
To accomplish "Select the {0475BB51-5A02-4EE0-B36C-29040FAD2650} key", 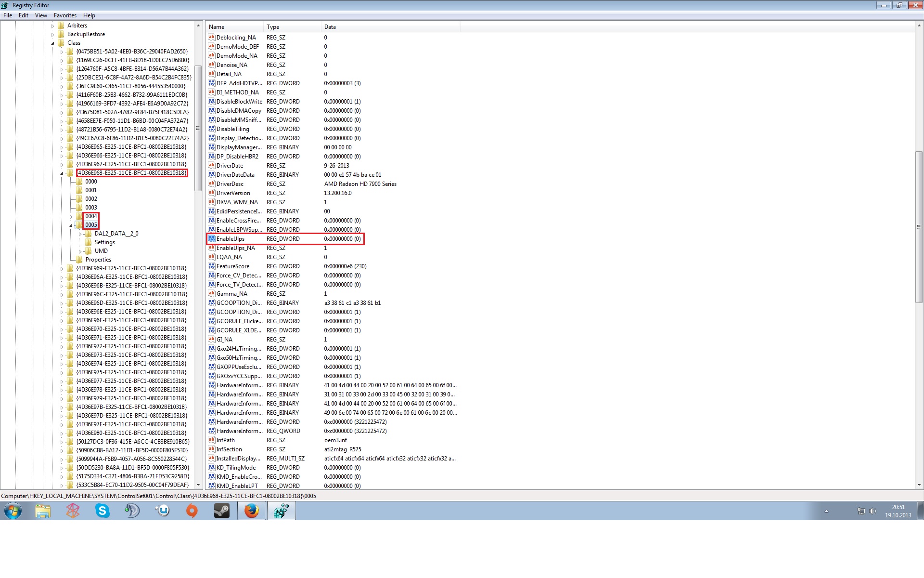I will coord(132,52).
